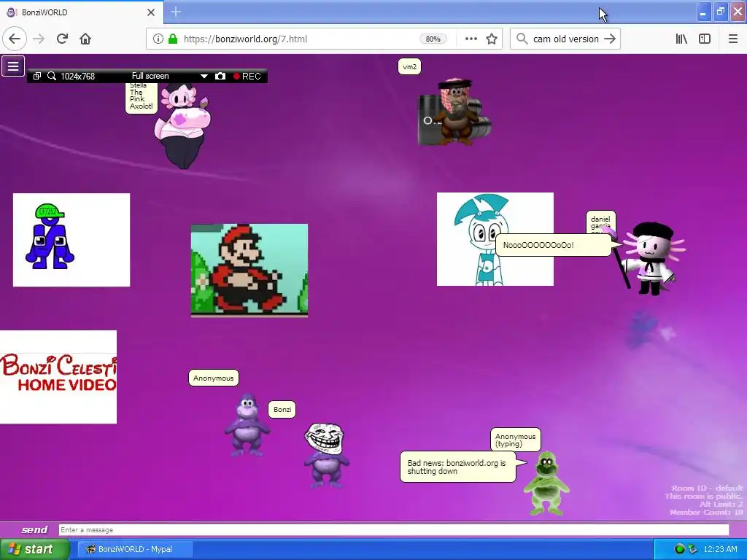The image size is (747, 560).
Task: Click the troll-face Bonzi character
Action: [326, 456]
